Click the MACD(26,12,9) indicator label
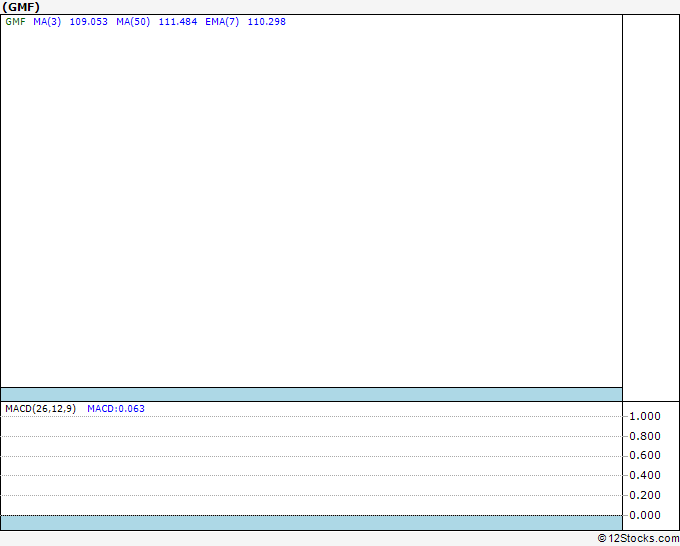Image resolution: width=680 pixels, height=546 pixels. pyautogui.click(x=40, y=409)
